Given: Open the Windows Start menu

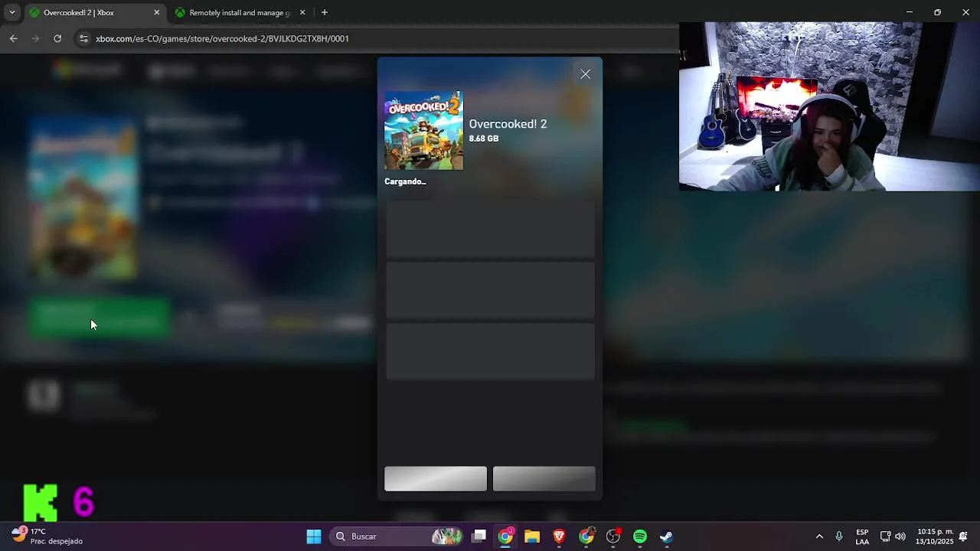Looking at the screenshot, I should 314,536.
